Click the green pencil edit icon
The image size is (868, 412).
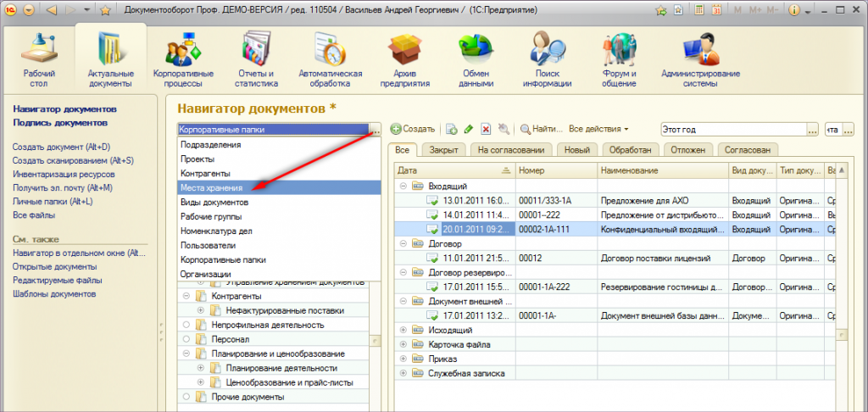click(x=468, y=130)
